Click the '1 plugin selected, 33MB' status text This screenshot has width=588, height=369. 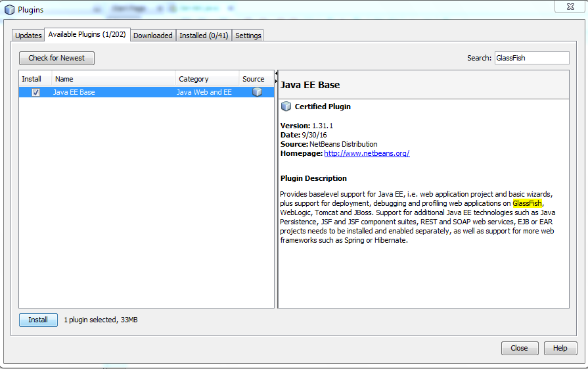[x=101, y=320]
